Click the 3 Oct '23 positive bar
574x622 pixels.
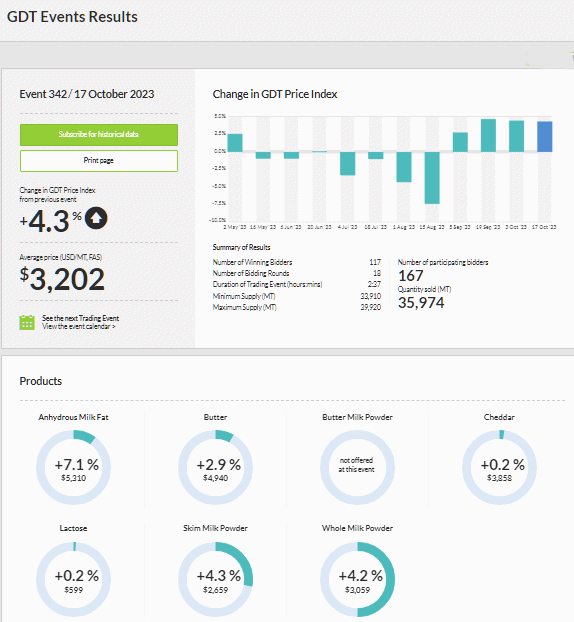(516, 136)
